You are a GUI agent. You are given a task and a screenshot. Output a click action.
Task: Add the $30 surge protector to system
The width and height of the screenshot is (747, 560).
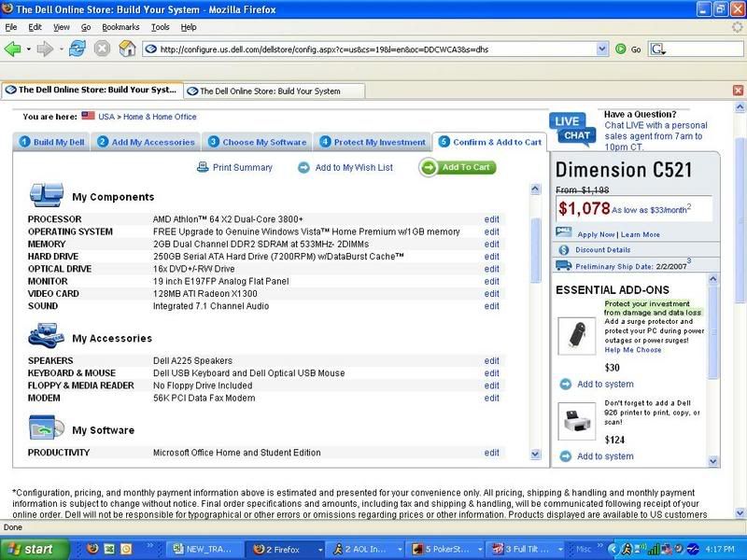point(605,385)
